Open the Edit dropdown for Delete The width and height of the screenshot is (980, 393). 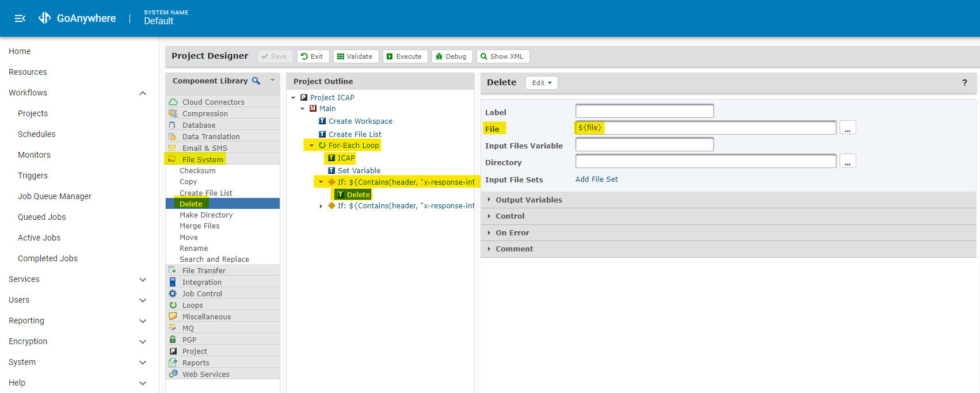click(x=542, y=82)
